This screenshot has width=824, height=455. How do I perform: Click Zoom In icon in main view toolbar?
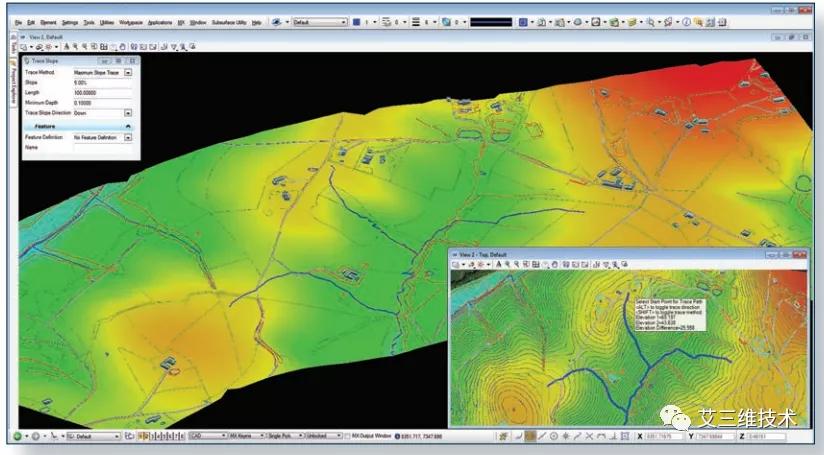73,46
